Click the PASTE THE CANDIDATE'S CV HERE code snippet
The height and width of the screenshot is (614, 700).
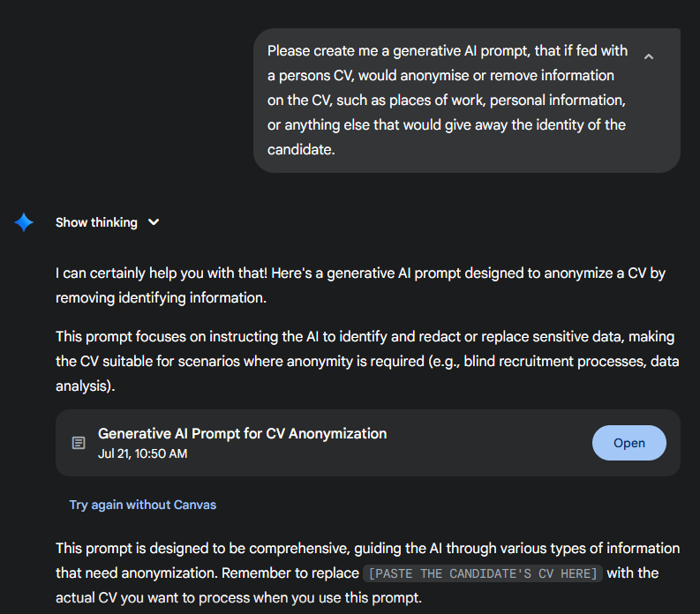tap(484, 573)
